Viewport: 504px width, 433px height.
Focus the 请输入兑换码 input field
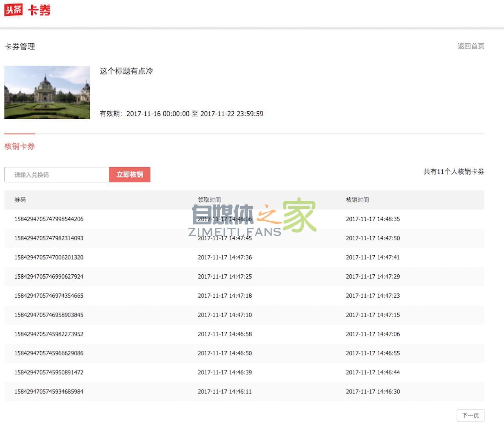tap(57, 175)
